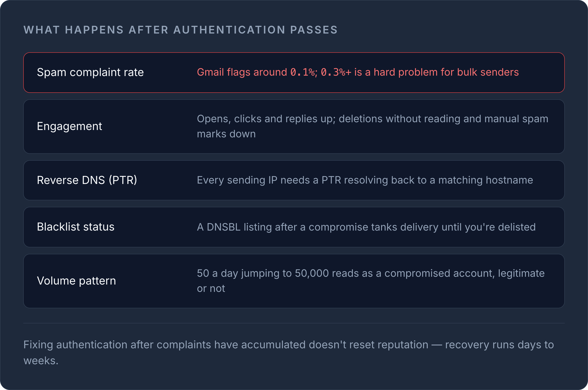The image size is (588, 390).
Task: Click 'marks down' in the Engagement description
Action: [x=226, y=134]
